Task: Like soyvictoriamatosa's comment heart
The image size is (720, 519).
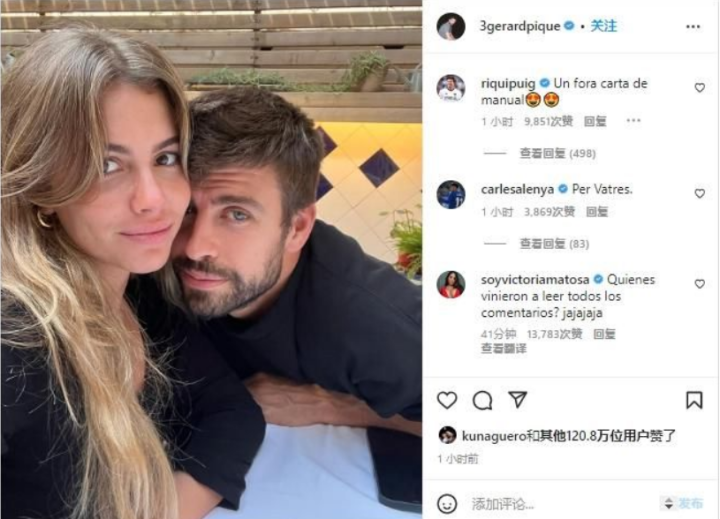Action: tap(699, 284)
